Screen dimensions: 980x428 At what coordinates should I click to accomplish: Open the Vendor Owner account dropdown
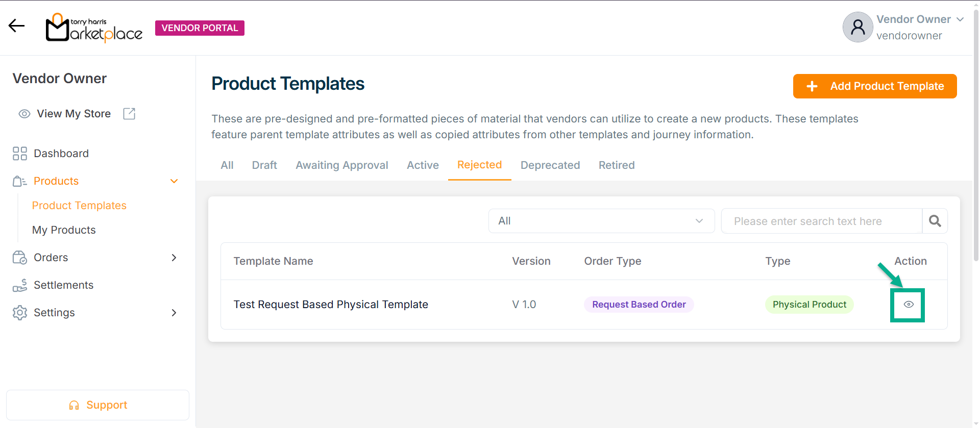point(960,19)
